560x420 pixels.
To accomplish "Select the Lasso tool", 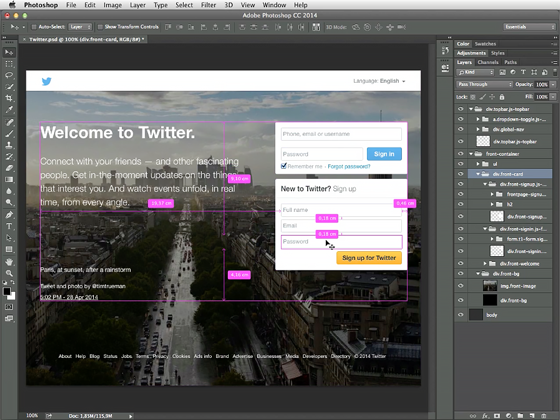I will 9,75.
